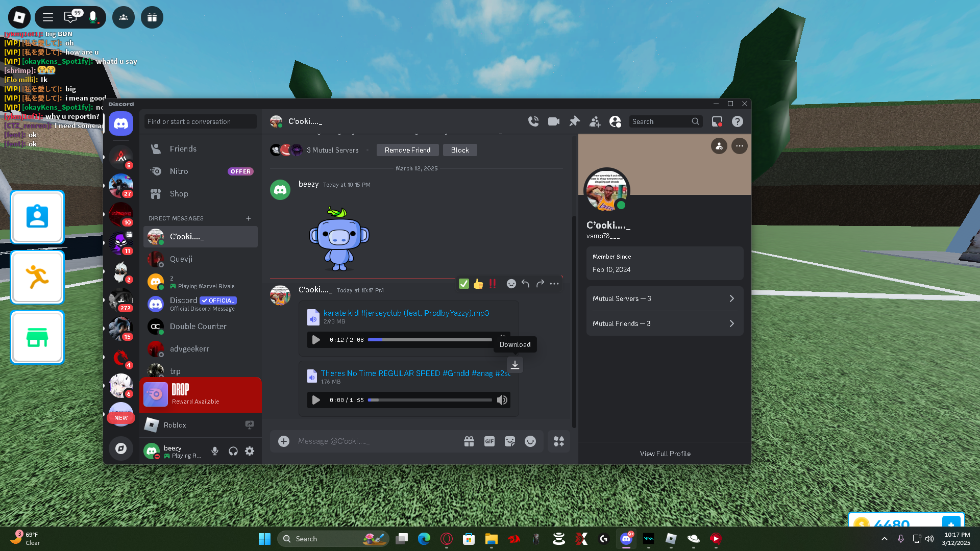Click the download icon for attachment
Screen dimensions: 980x551
point(515,365)
